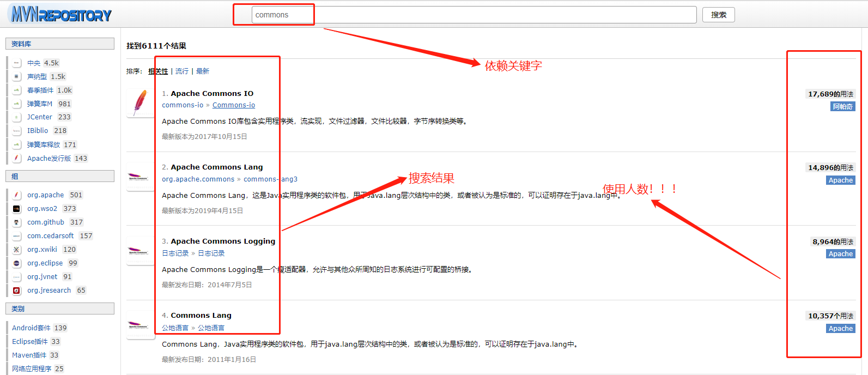The width and height of the screenshot is (868, 375).
Task: Open the Apache Commons Lang result title
Action: (217, 167)
